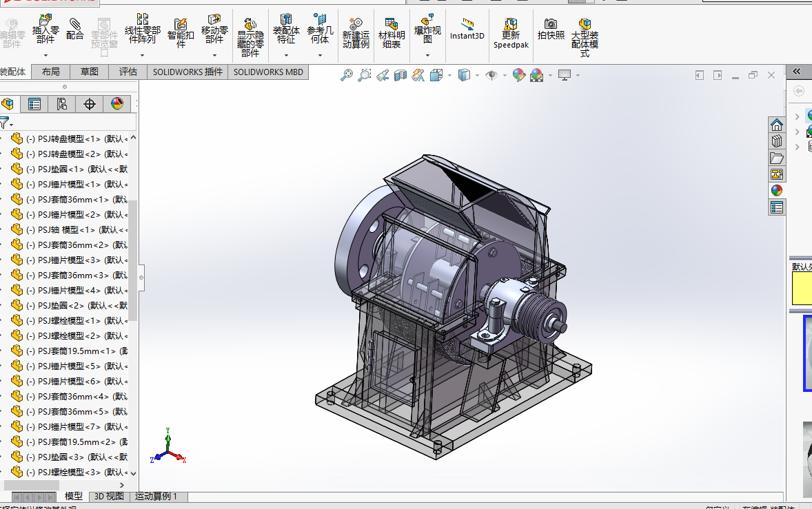
Task: Open dropdown under Reference Geometry (参考几何体)
Action: pos(320,55)
